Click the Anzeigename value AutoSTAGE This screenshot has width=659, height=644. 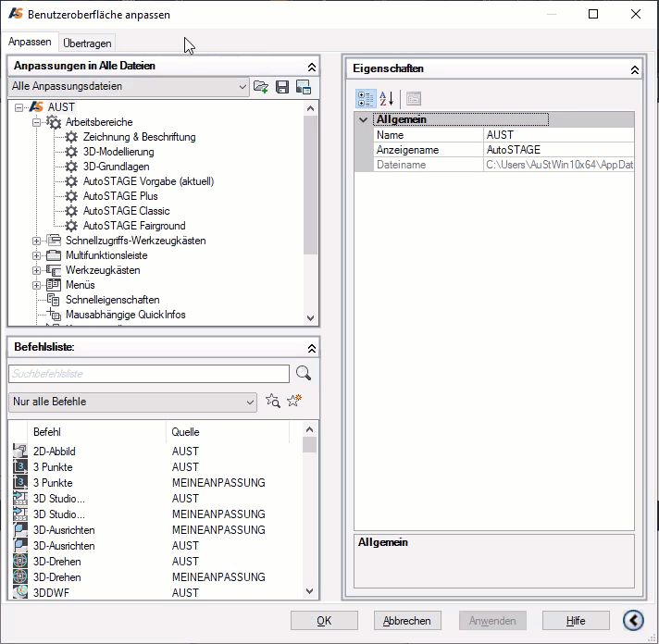[x=558, y=150]
